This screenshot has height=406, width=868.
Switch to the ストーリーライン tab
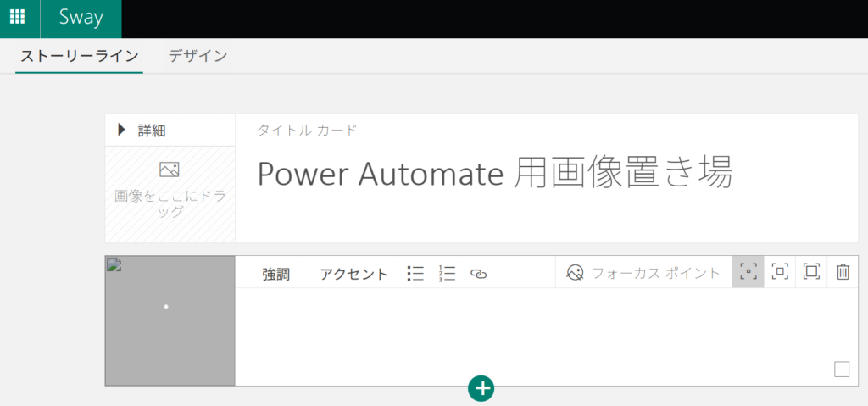79,55
